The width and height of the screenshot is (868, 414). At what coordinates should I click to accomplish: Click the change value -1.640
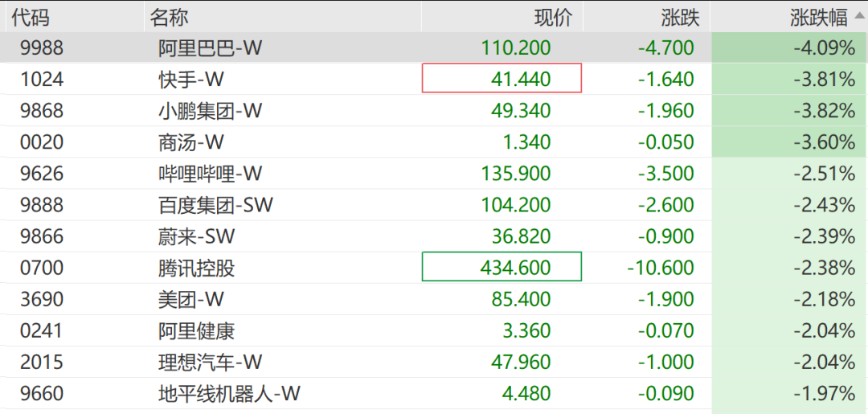666,80
